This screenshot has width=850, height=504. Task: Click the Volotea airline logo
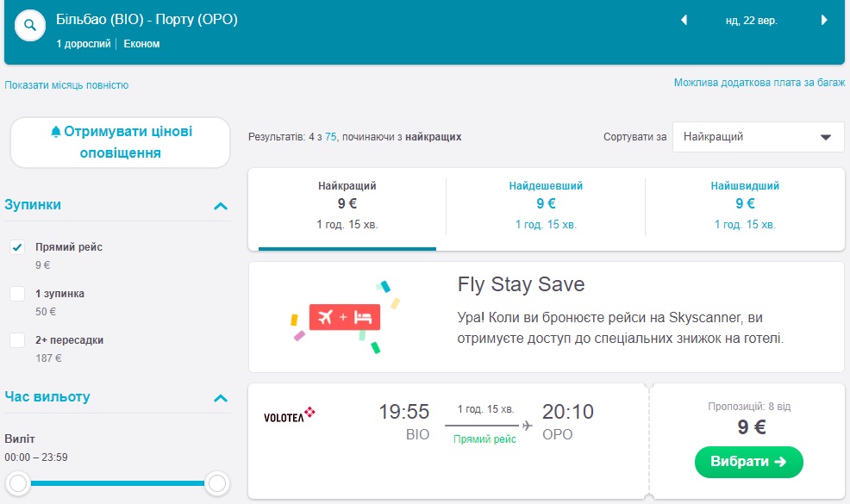pyautogui.click(x=289, y=417)
